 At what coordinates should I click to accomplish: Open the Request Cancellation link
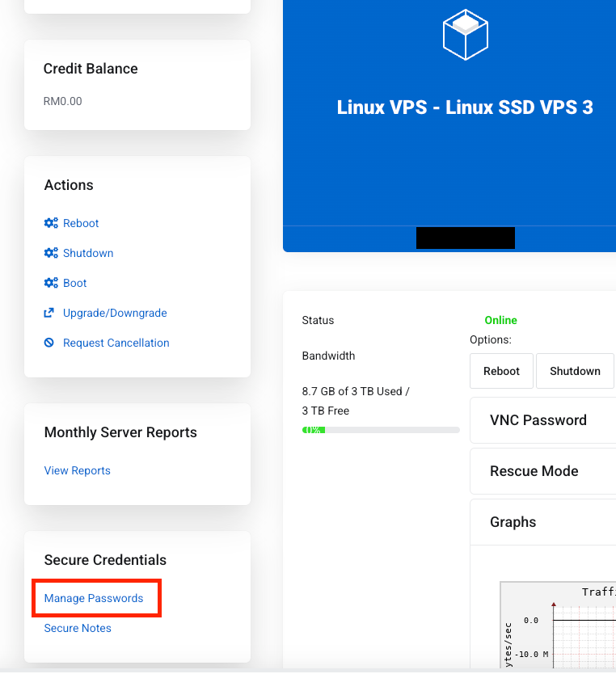coord(116,343)
